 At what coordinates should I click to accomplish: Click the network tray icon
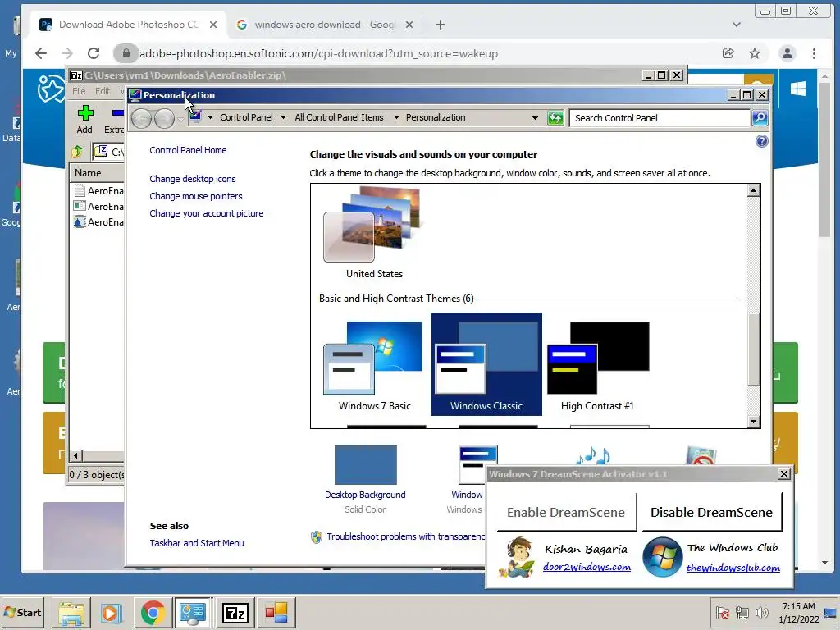742,612
